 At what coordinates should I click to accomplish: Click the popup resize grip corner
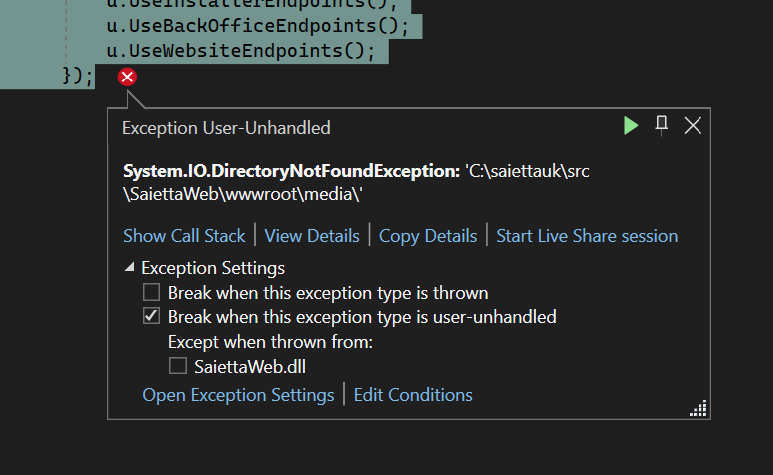[698, 408]
